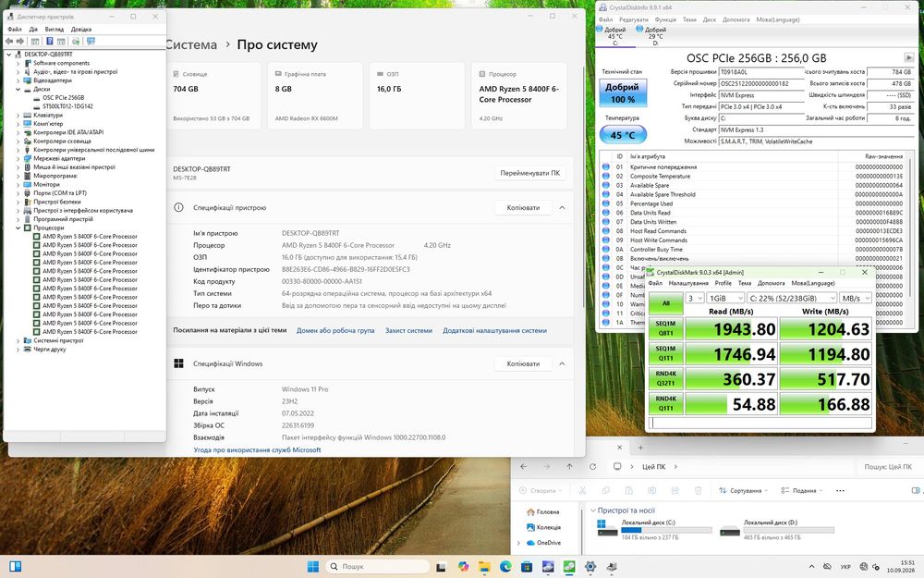Viewport: 924px width, 578px height.
Task: Start the SEQ1M Q1T1 test in CrystalDiskMark
Action: tap(666, 353)
